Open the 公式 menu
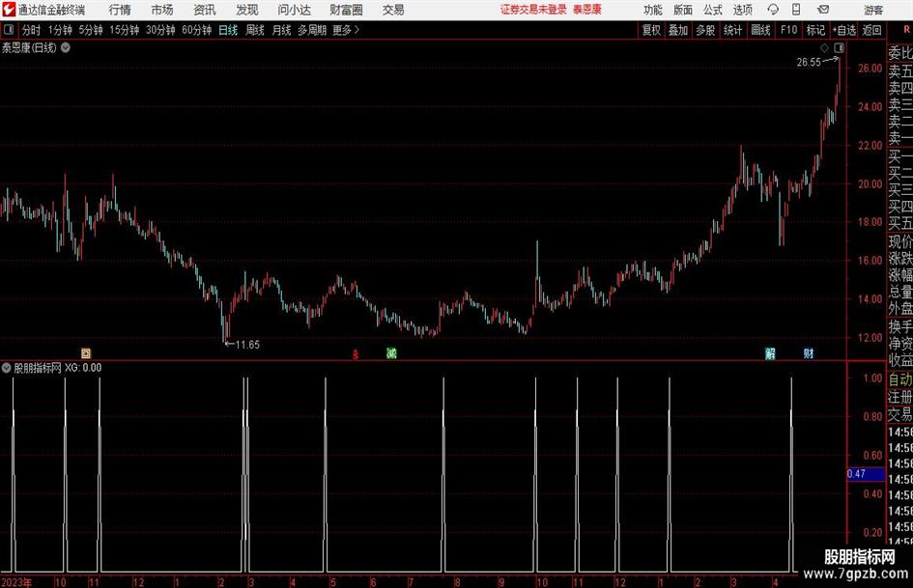This screenshot has width=913, height=588. click(713, 10)
